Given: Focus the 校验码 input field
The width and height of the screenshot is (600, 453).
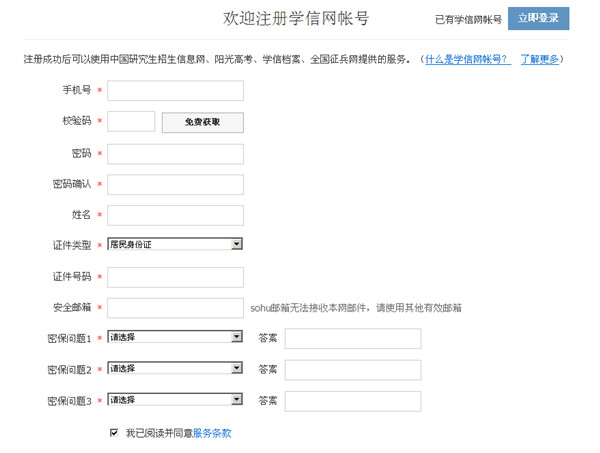Looking at the screenshot, I should coord(131,122).
